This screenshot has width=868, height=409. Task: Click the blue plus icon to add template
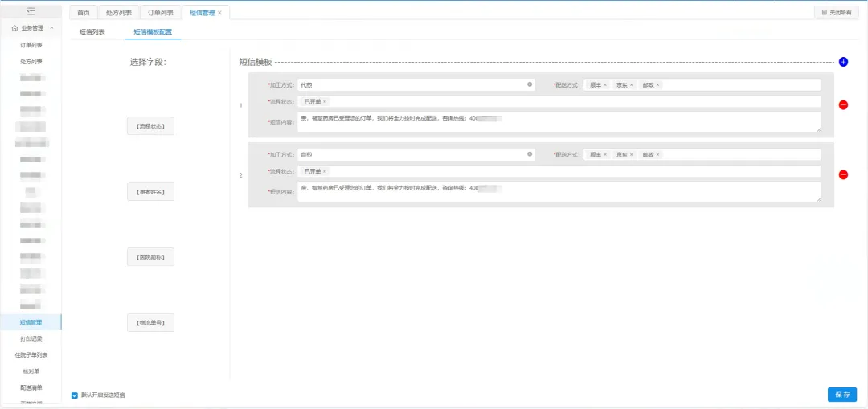click(843, 62)
